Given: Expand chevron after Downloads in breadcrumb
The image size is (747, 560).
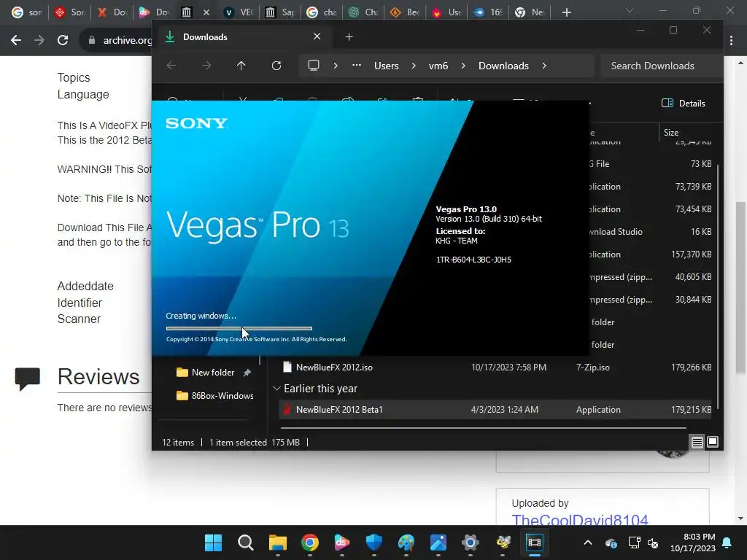Looking at the screenshot, I should (544, 66).
